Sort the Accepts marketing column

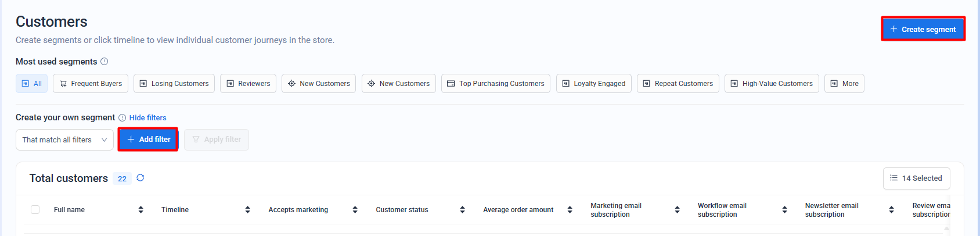pos(355,210)
